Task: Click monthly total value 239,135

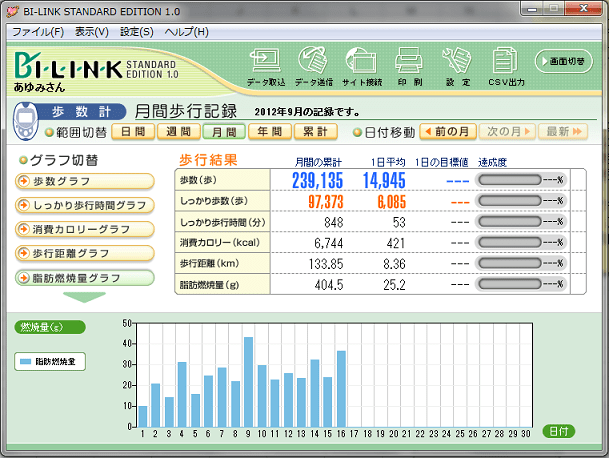Action: (317, 181)
